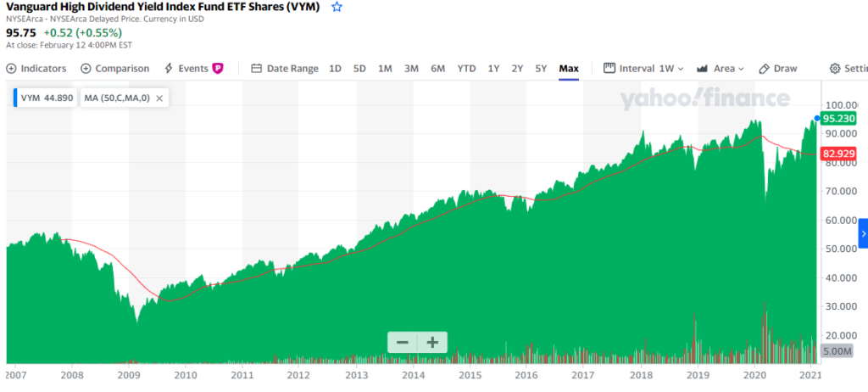The height and width of the screenshot is (392, 868).
Task: Click the 82.929 moving average tag
Action: [838, 153]
